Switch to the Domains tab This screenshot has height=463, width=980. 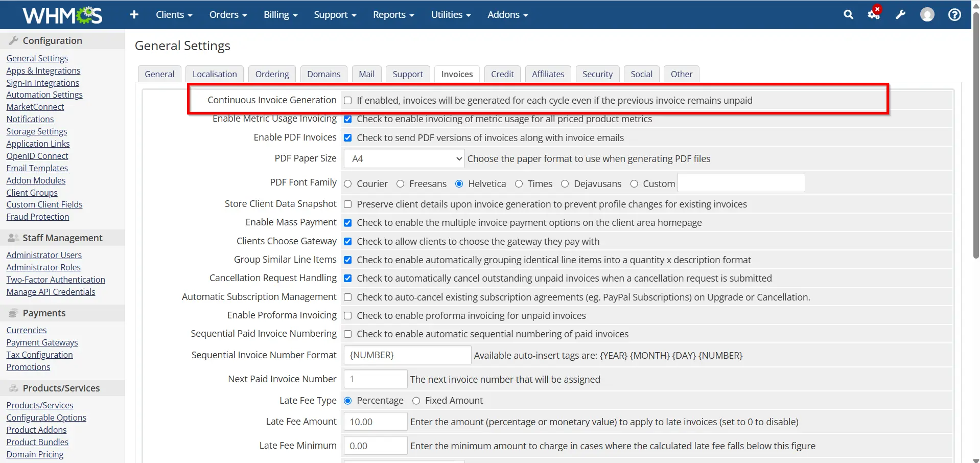(323, 74)
